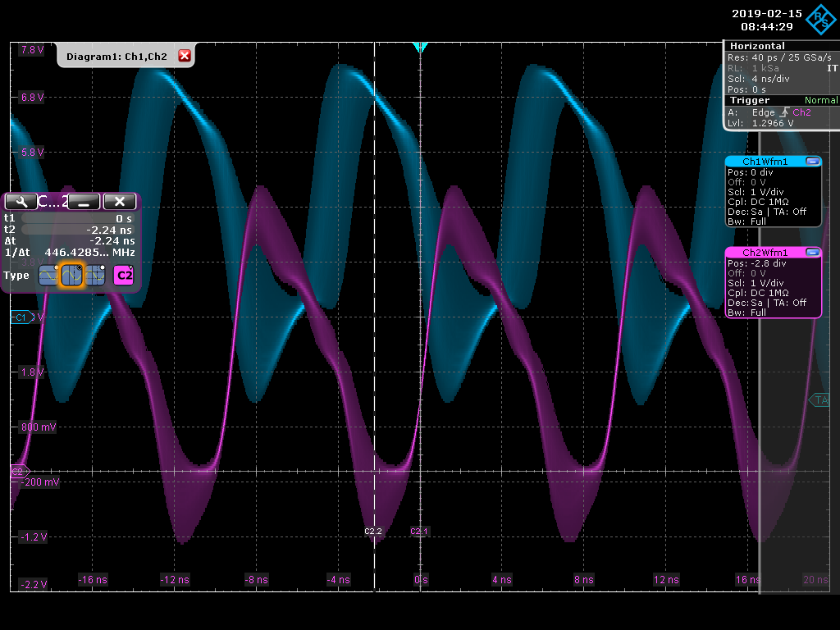Minimize the Ch2Wfm1 signal panel
Image resolution: width=840 pixels, height=630 pixels.
coord(812,253)
